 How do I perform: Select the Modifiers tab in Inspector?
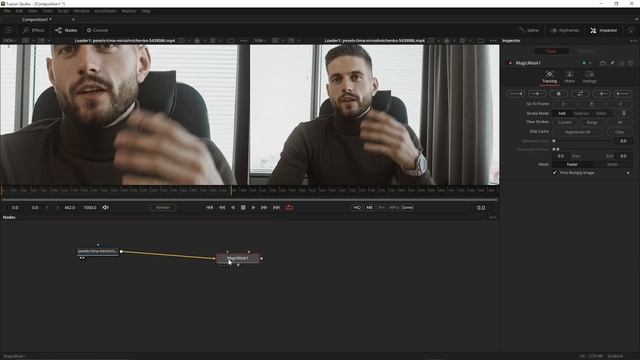(587, 51)
